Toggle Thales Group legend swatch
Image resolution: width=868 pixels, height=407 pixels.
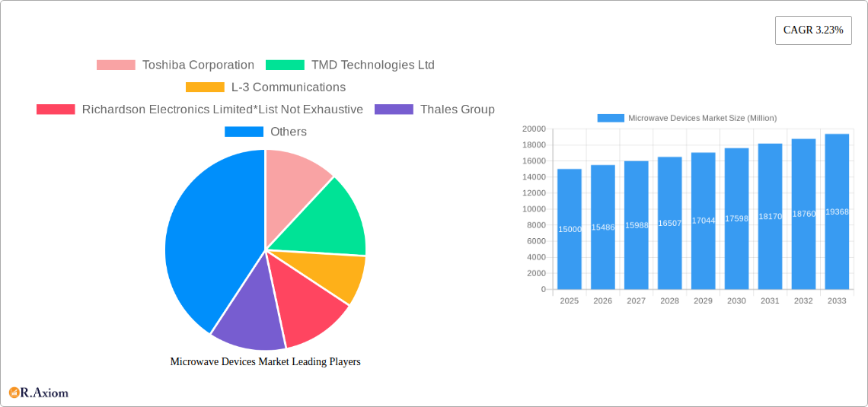[394, 110]
